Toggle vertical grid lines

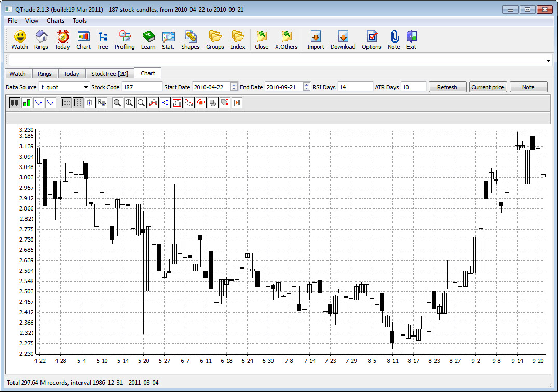tap(78, 103)
